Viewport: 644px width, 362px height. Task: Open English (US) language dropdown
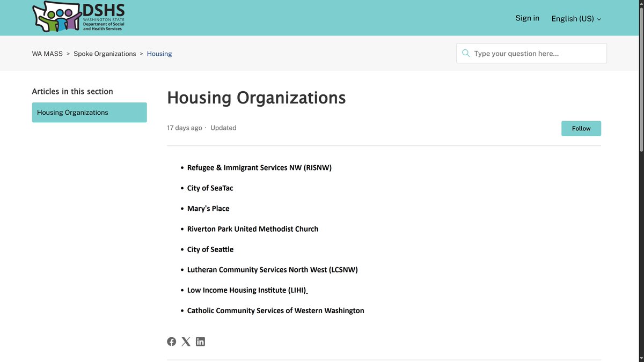(576, 18)
